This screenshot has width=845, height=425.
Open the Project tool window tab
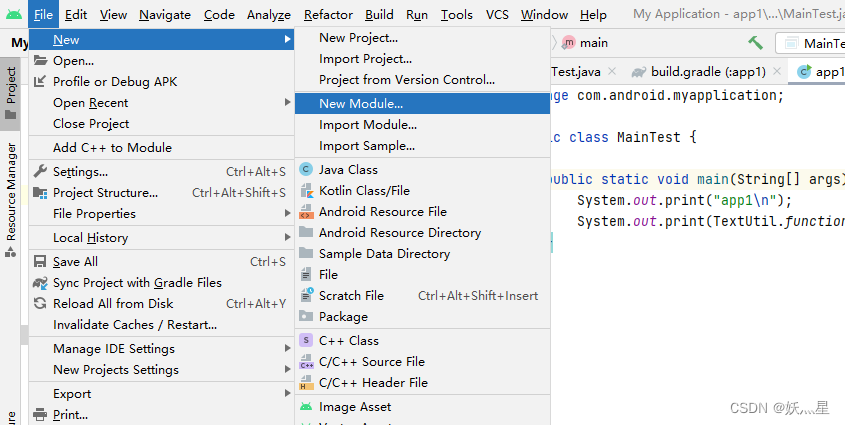[10, 93]
